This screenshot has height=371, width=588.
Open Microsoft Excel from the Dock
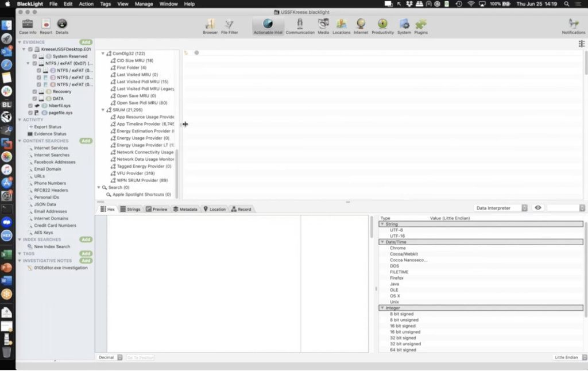pyautogui.click(x=6, y=254)
